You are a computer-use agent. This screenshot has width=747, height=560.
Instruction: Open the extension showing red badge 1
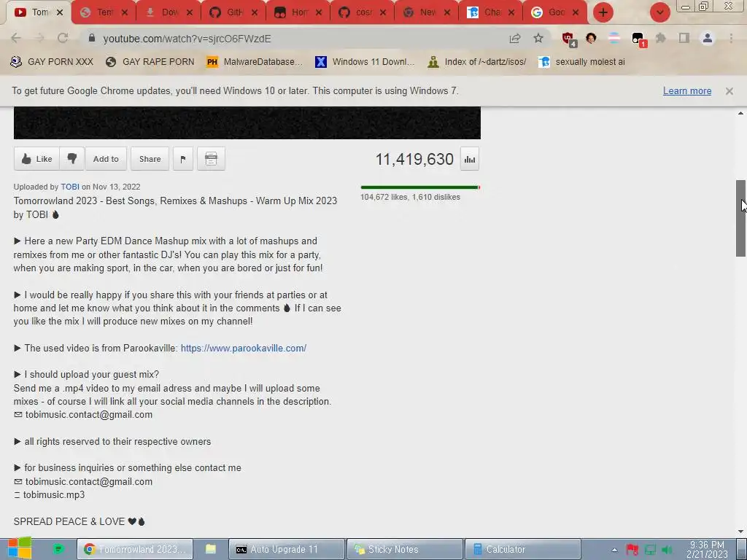(638, 39)
